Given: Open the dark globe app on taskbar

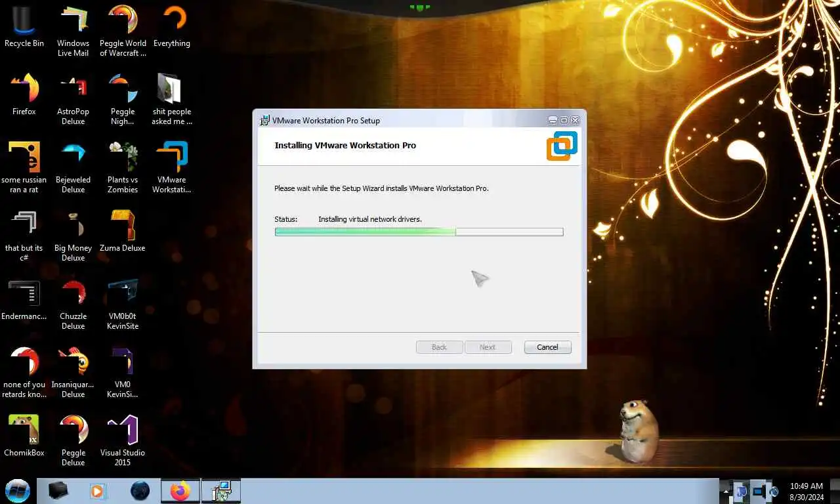Looking at the screenshot, I should click(140, 490).
